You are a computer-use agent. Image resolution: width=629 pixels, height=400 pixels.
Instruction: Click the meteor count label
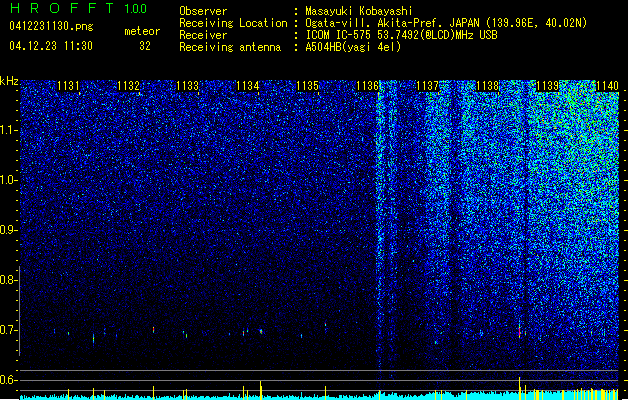tap(142, 31)
